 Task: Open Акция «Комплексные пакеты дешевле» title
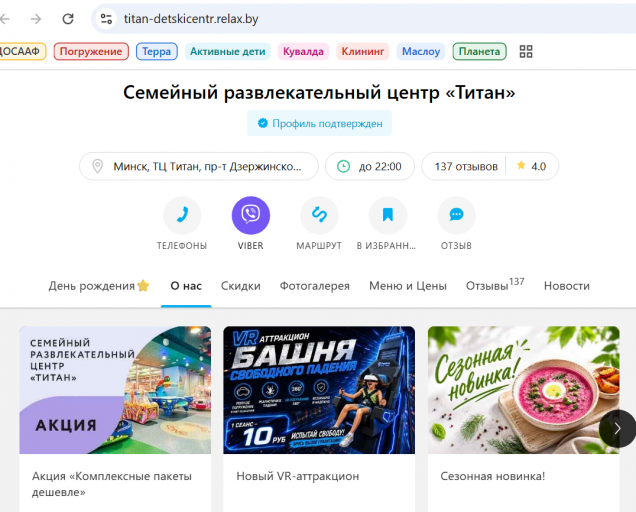pyautogui.click(x=112, y=484)
